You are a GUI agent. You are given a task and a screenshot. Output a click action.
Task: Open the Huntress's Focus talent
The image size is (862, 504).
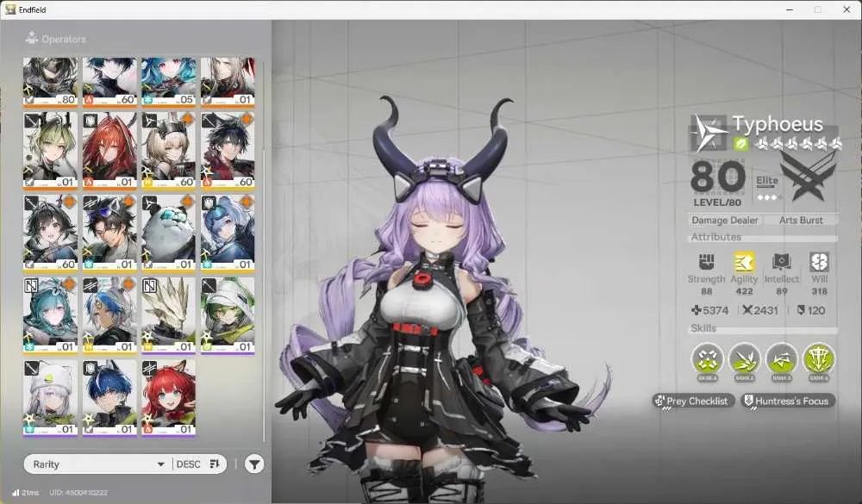point(788,401)
